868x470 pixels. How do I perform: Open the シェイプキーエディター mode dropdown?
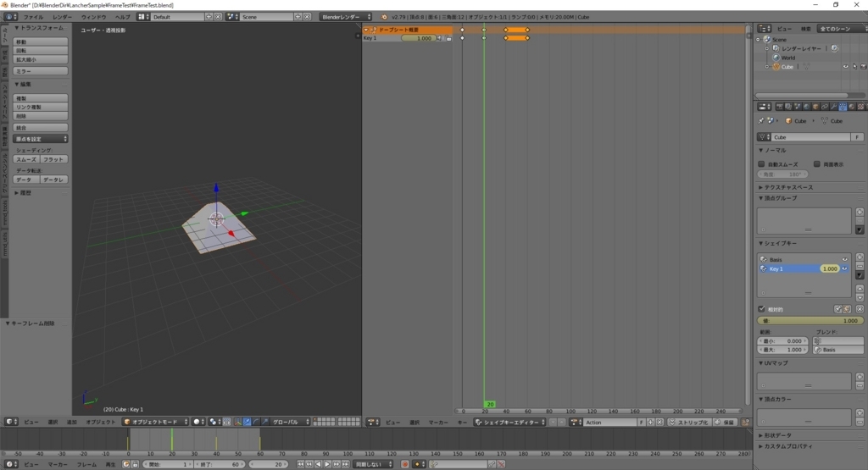coord(510,423)
